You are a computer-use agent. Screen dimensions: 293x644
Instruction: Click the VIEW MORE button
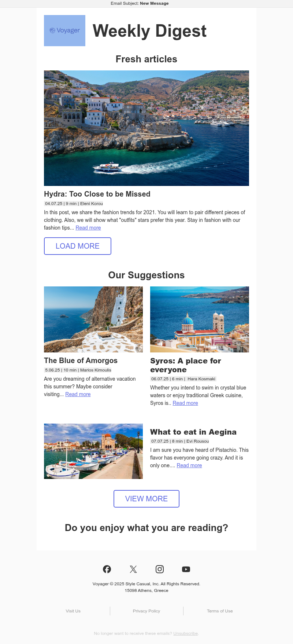[x=146, y=499]
